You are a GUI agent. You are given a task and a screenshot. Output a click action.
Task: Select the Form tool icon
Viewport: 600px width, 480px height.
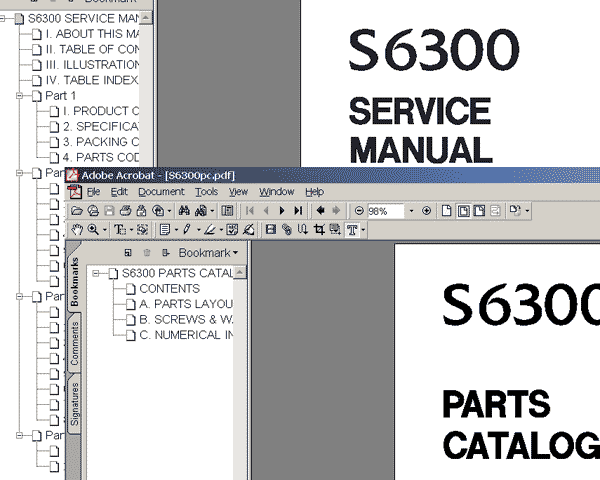(x=335, y=230)
